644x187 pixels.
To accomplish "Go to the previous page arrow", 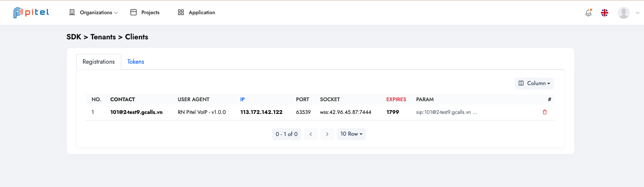I will pyautogui.click(x=311, y=134).
